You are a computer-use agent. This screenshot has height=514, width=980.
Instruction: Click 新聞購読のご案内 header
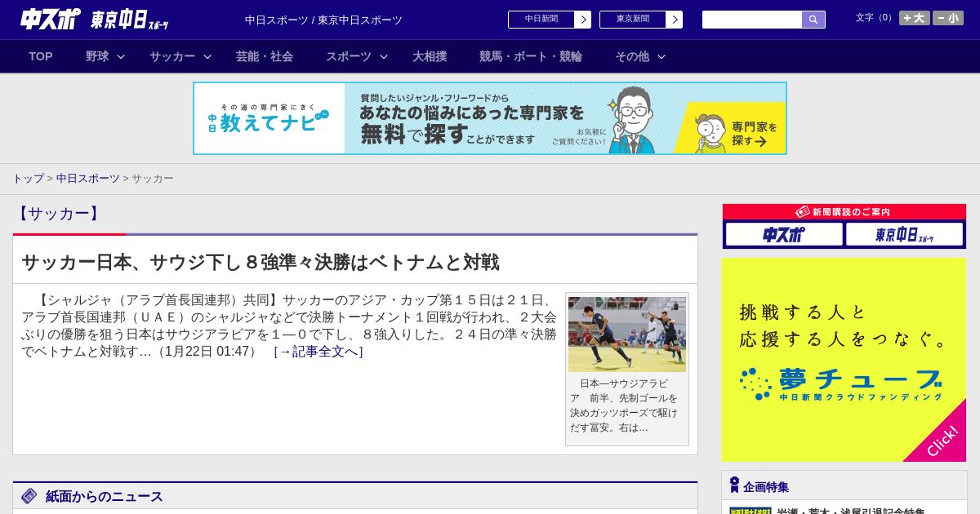[x=844, y=212]
